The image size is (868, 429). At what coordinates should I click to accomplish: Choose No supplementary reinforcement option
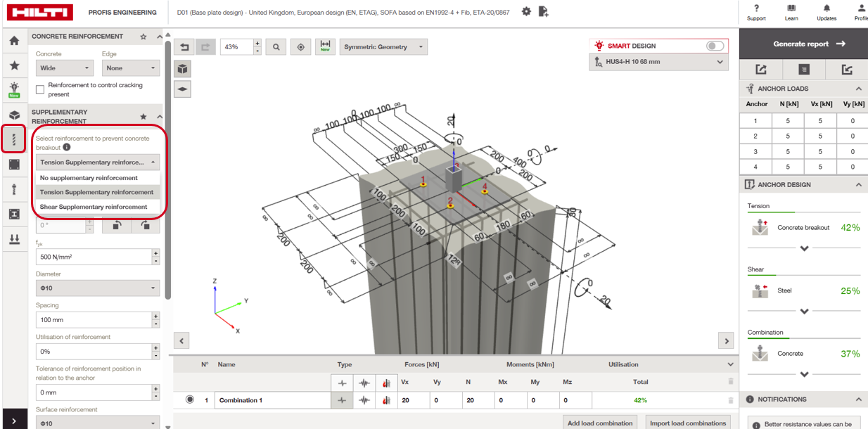click(x=89, y=178)
